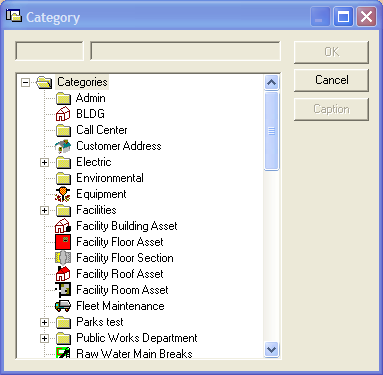Expand the Public Works Department category
The image size is (383, 375).
pos(44,338)
